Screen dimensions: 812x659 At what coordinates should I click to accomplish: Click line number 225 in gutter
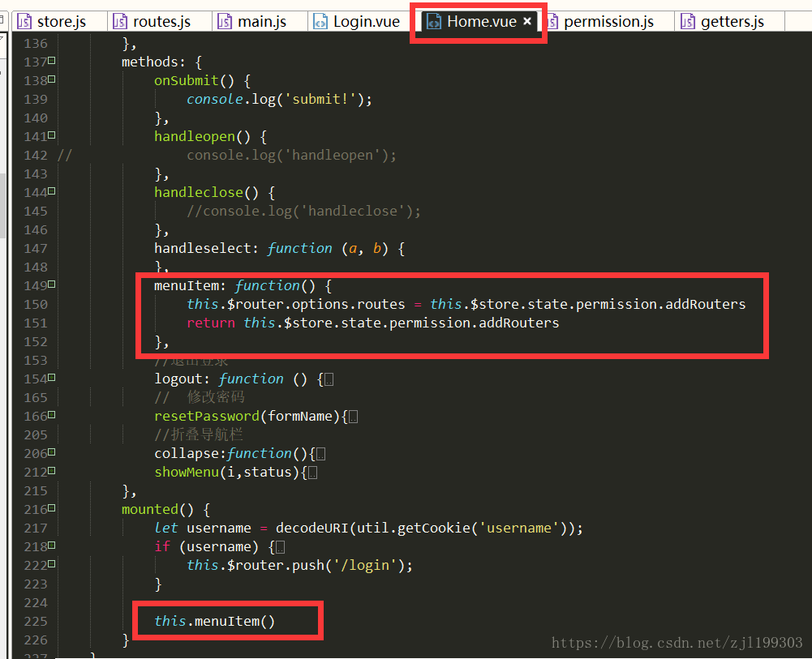pyautogui.click(x=36, y=621)
